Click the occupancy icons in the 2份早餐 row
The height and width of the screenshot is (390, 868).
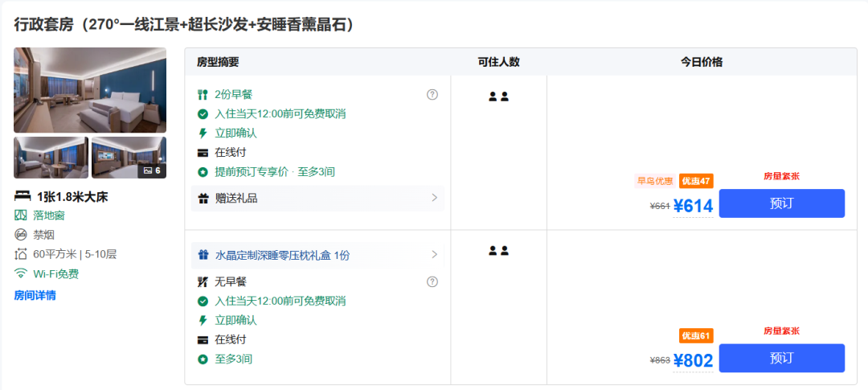[x=499, y=96]
